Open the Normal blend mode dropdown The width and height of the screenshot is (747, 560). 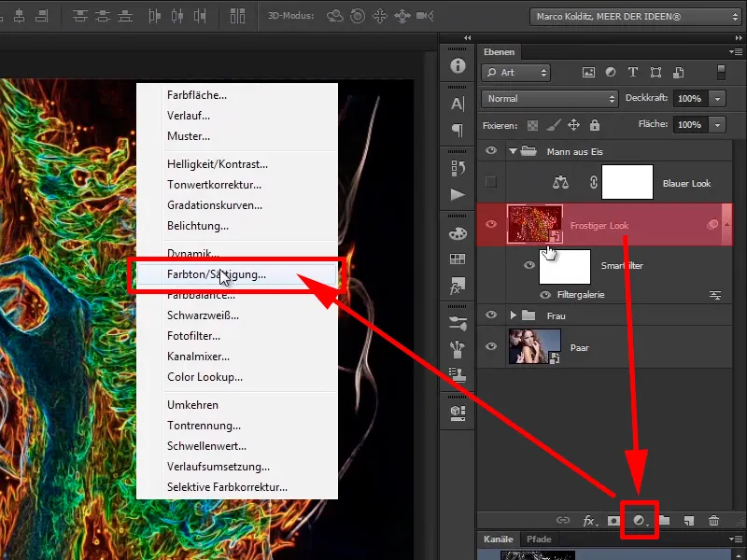(x=550, y=99)
